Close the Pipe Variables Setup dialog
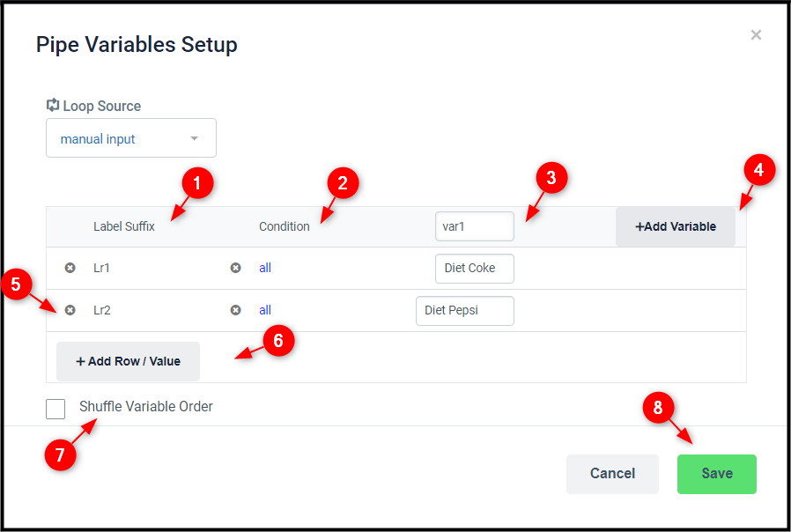Image resolution: width=791 pixels, height=532 pixels. (756, 35)
